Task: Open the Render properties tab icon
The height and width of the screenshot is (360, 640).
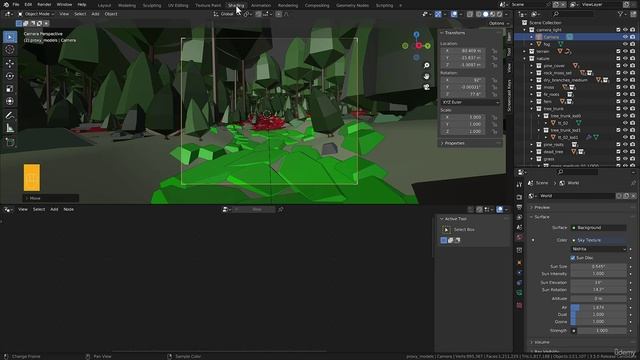Action: click(x=519, y=197)
